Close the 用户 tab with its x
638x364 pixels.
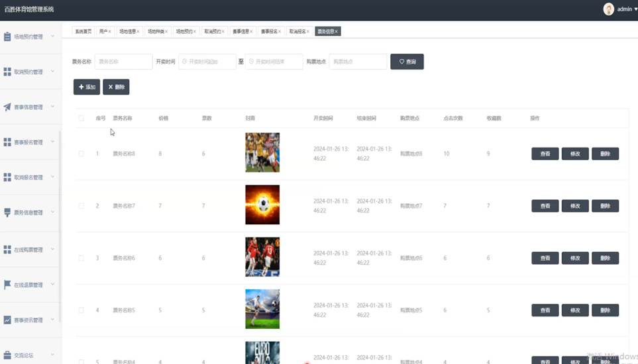(109, 31)
